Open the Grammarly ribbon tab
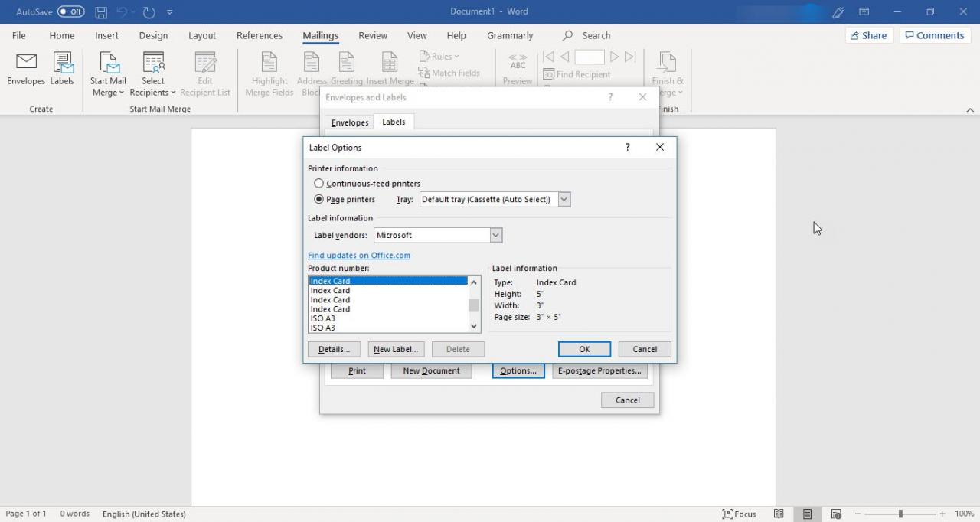980x522 pixels. [x=510, y=35]
